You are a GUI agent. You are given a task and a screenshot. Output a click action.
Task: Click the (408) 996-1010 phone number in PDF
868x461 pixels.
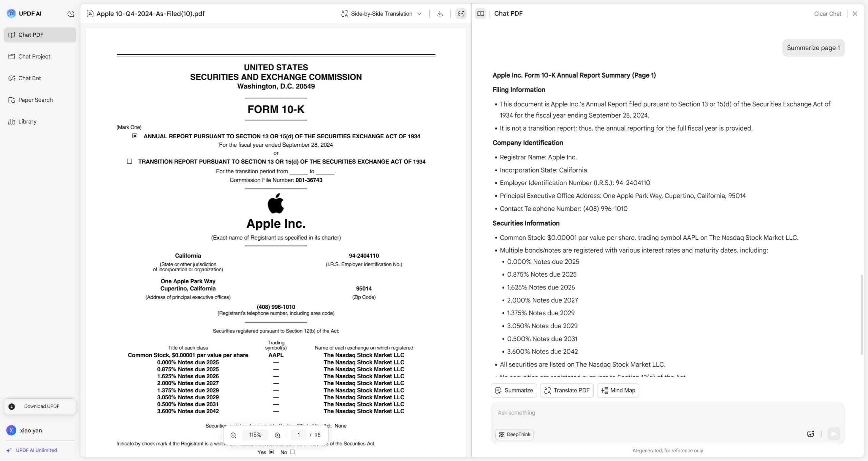click(x=276, y=307)
